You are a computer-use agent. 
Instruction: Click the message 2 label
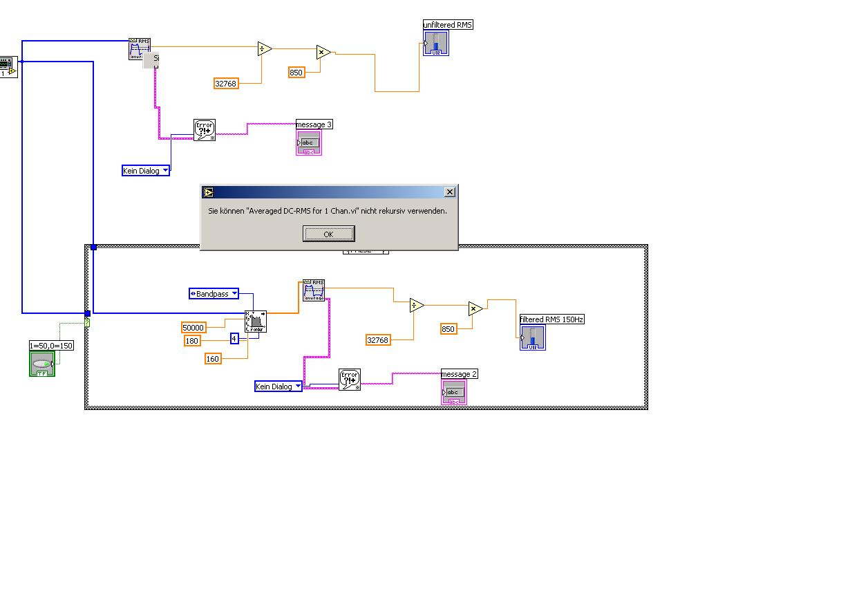(460, 374)
